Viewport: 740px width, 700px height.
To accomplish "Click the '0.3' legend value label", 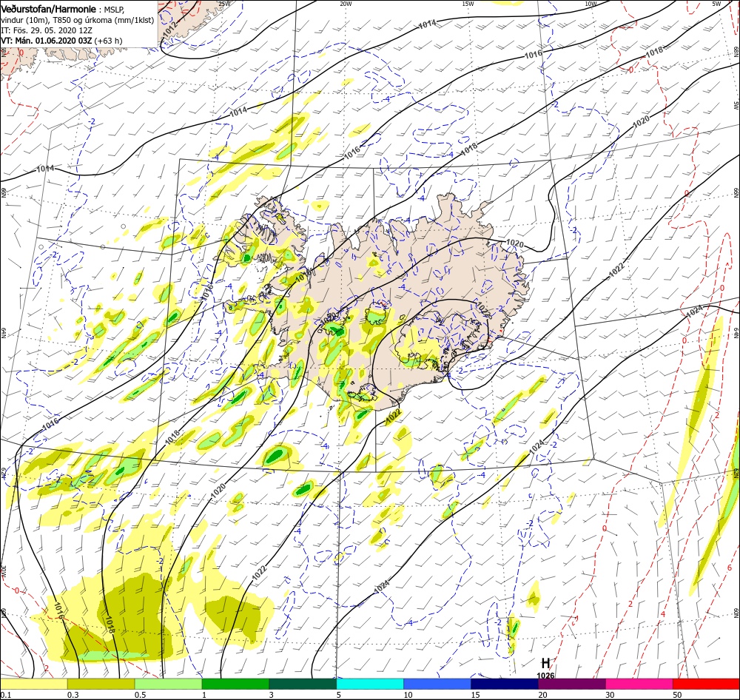I will [x=73, y=695].
